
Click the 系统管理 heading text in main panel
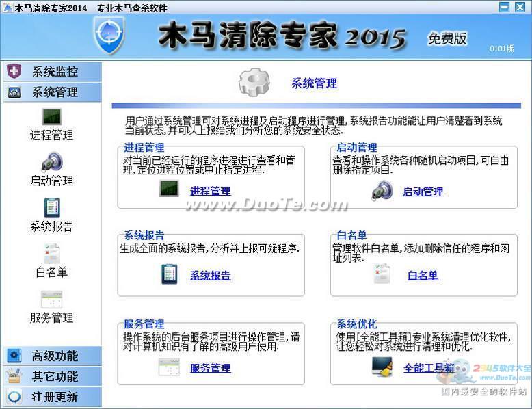click(314, 83)
